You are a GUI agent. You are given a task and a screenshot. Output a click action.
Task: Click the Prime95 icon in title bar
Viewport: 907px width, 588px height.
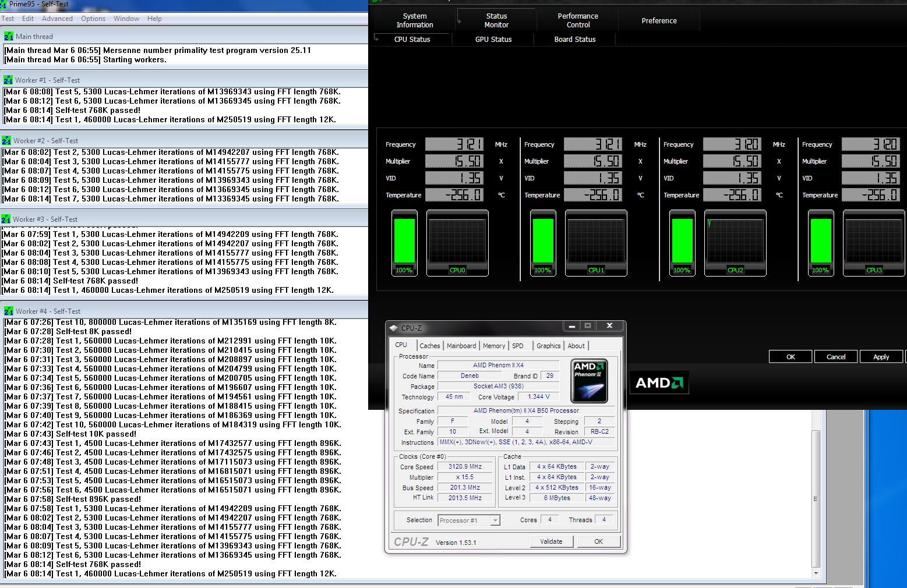3,4
